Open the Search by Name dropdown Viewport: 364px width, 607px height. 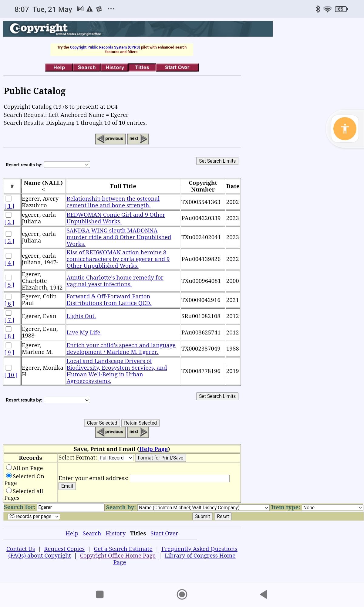[203, 507]
